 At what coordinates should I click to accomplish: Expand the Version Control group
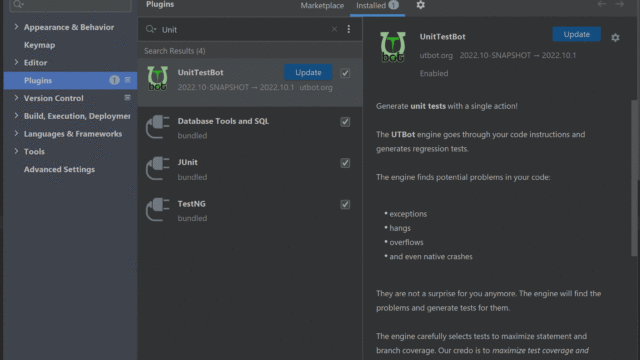16,98
